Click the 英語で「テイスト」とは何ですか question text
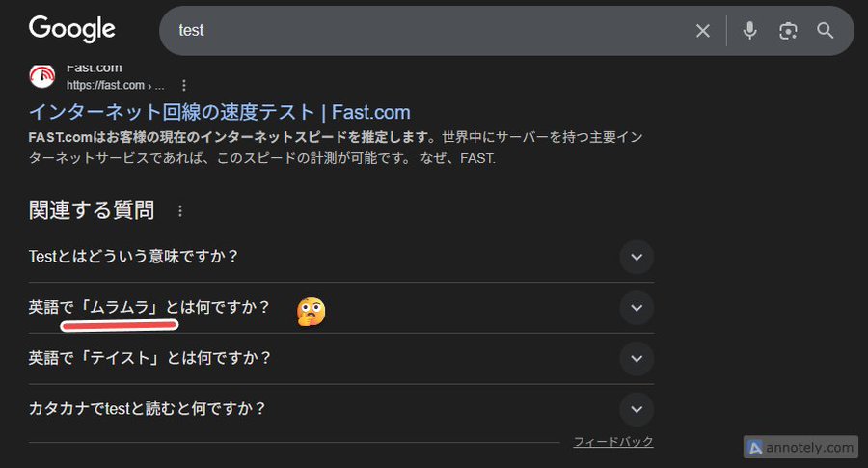This screenshot has height=468, width=868. click(x=150, y=358)
